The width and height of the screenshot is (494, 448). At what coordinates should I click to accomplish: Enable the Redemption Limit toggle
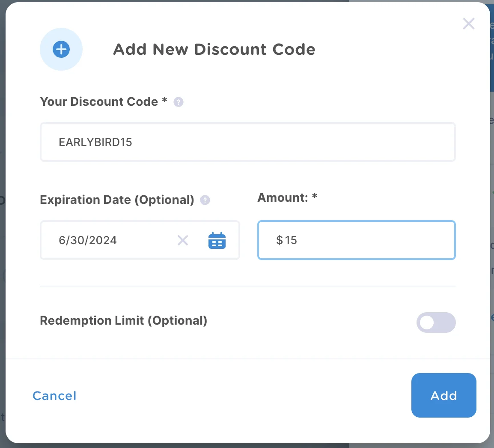click(436, 323)
